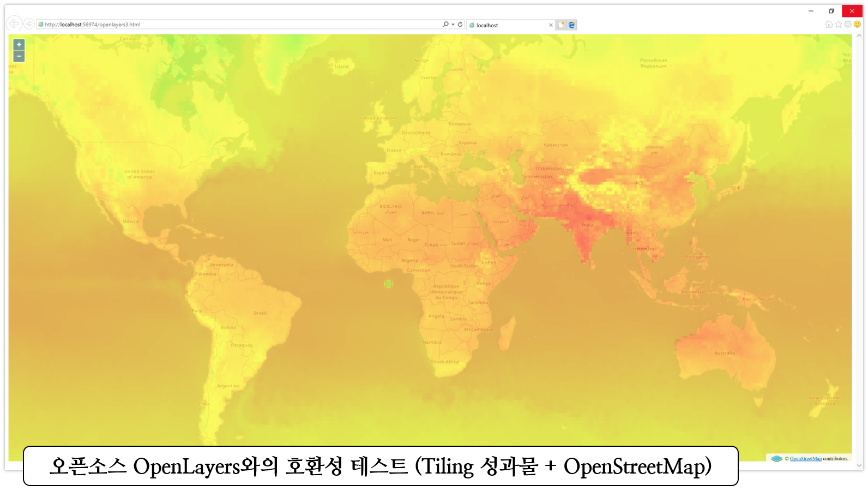Expand the address bar dropdown arrow
The width and height of the screenshot is (868, 491).
[453, 25]
